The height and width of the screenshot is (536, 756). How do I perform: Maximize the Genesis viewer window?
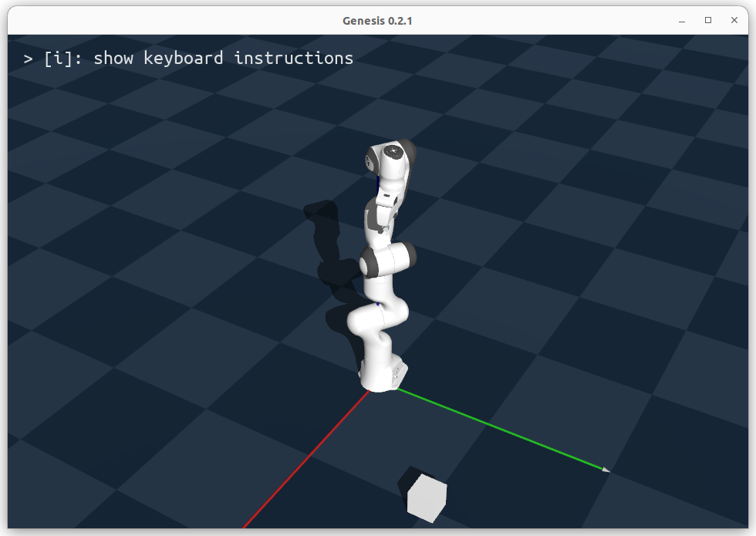coord(707,21)
